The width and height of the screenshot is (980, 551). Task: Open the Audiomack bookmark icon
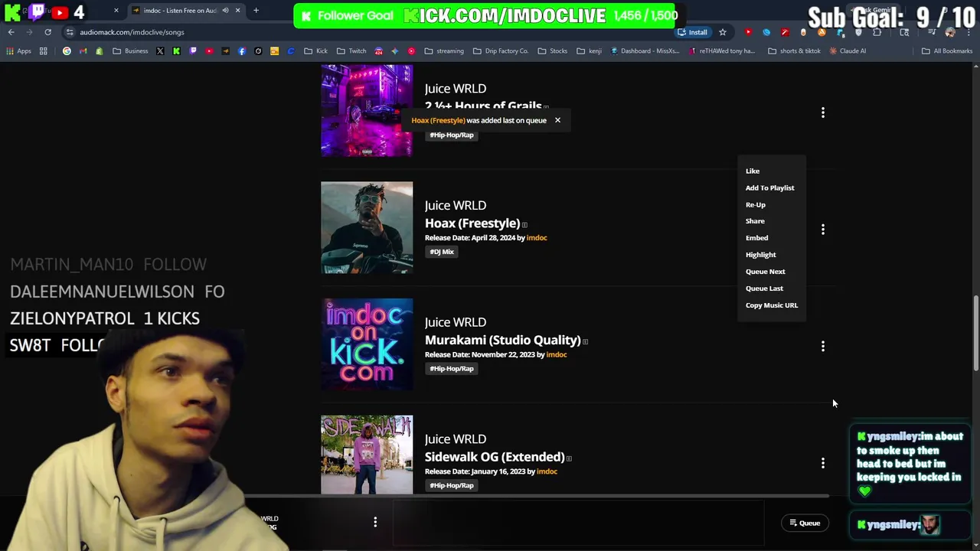click(x=225, y=51)
